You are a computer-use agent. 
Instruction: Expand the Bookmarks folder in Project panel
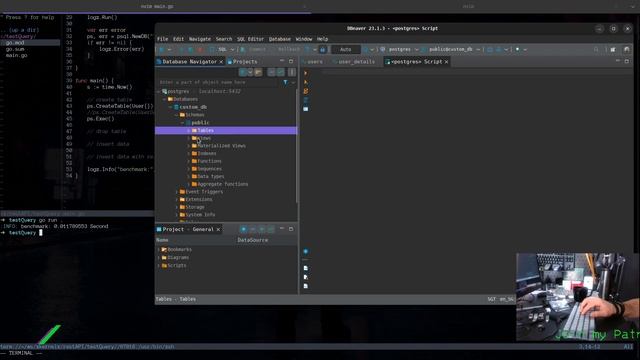(x=159, y=249)
